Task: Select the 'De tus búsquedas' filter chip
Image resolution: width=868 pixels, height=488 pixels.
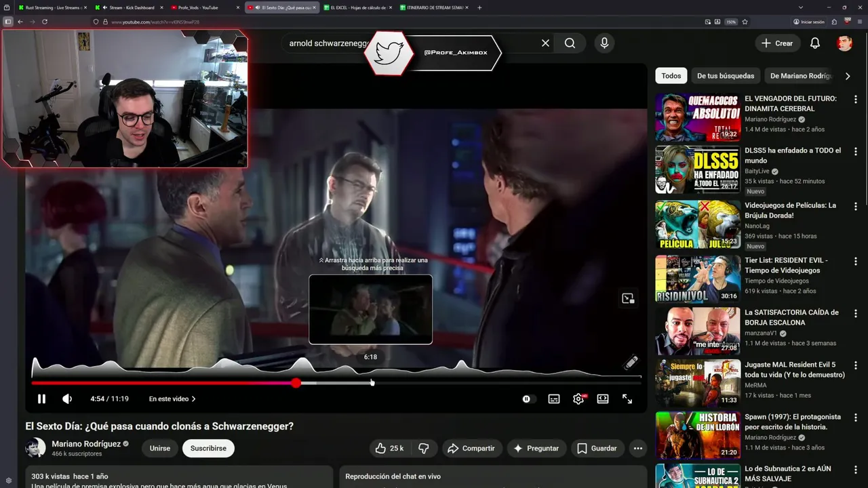Action: pos(726,76)
